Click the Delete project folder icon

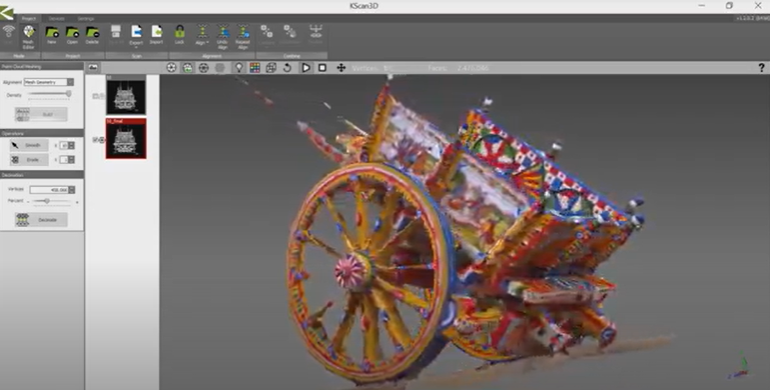92,35
